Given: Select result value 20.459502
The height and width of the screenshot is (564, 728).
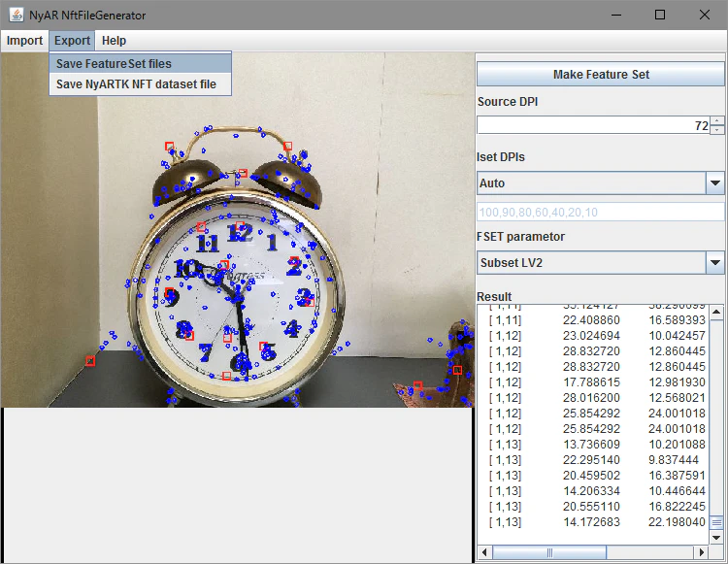Looking at the screenshot, I should [591, 476].
